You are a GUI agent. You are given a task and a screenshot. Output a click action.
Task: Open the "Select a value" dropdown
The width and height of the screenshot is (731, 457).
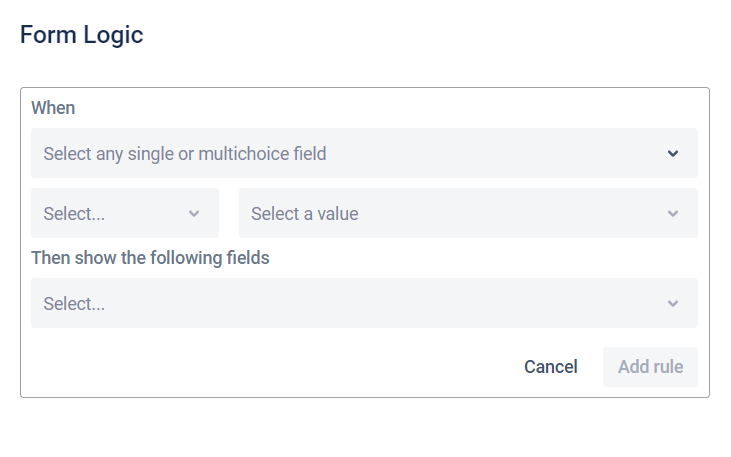pos(468,213)
